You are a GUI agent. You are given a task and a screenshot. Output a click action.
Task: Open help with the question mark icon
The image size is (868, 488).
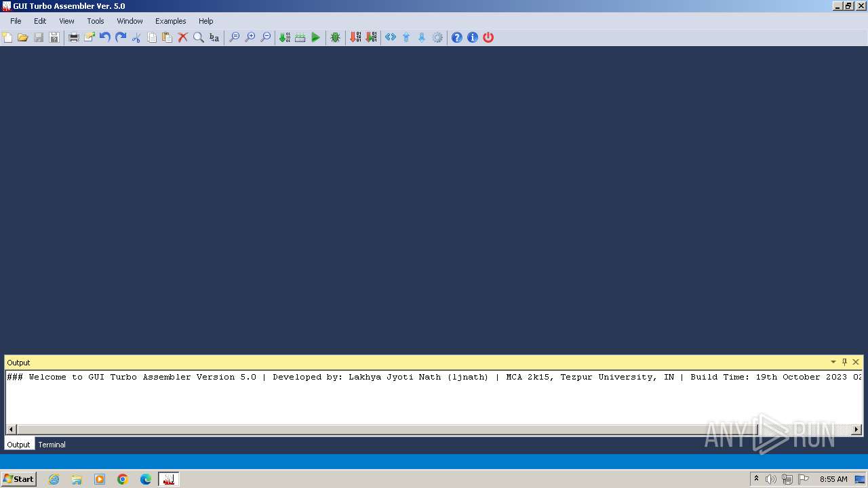[457, 37]
